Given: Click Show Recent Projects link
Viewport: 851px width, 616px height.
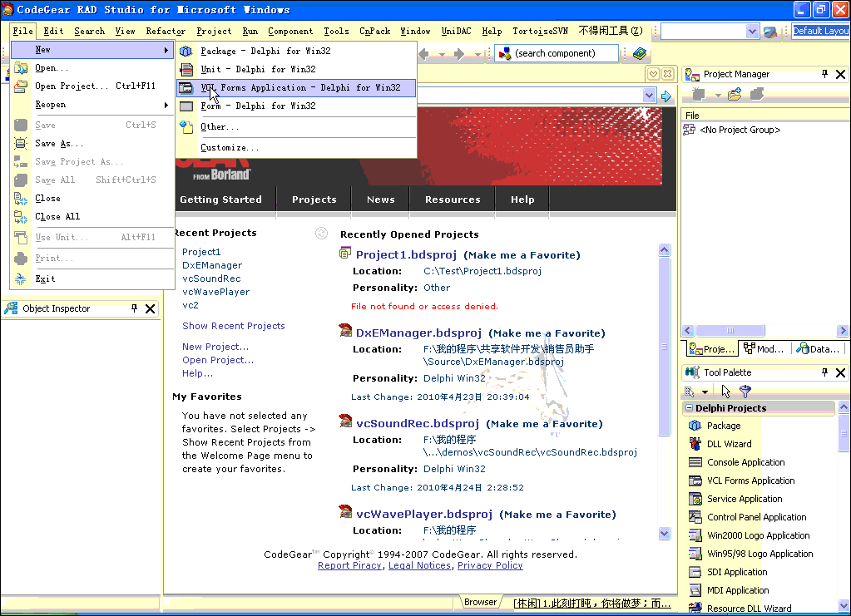Looking at the screenshot, I should point(234,326).
